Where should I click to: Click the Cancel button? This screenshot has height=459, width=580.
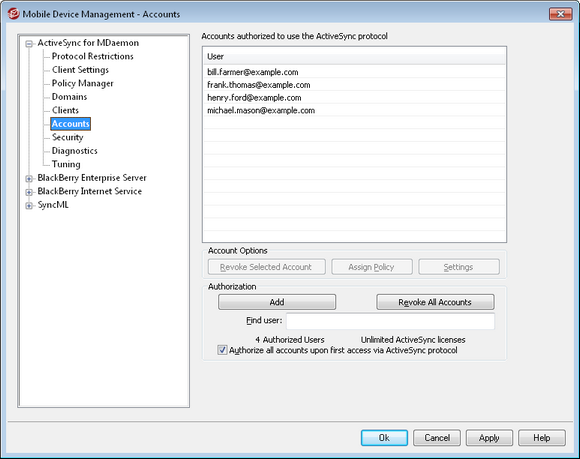click(x=437, y=438)
